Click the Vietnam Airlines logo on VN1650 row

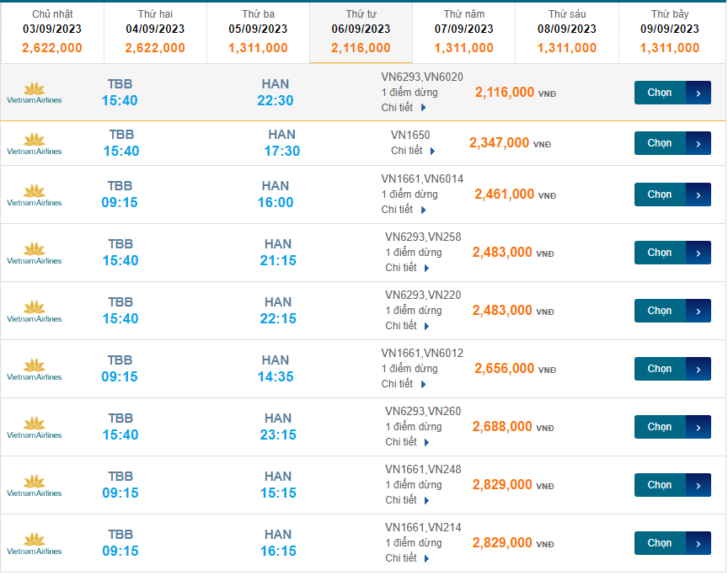[34, 144]
